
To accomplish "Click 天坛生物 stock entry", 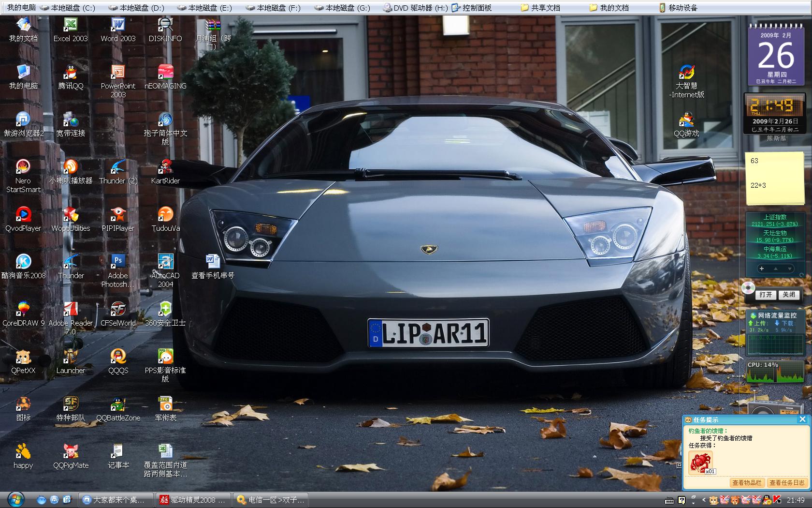I will pos(774,237).
